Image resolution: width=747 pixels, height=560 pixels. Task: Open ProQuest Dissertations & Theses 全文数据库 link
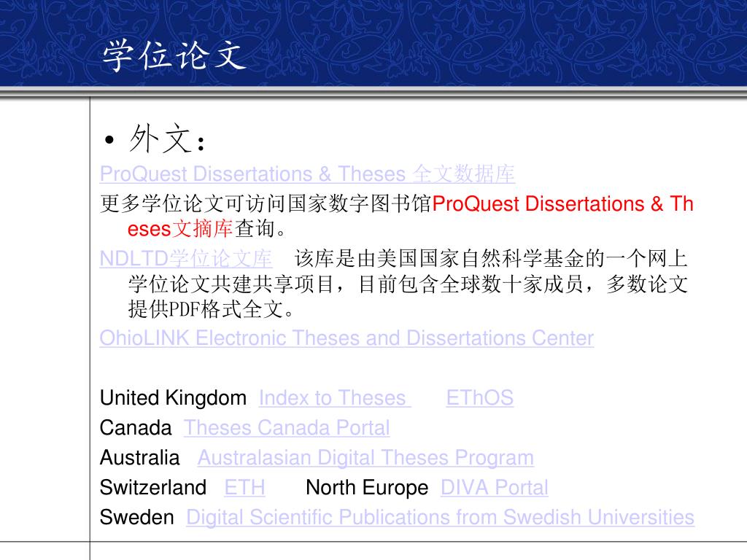click(307, 174)
